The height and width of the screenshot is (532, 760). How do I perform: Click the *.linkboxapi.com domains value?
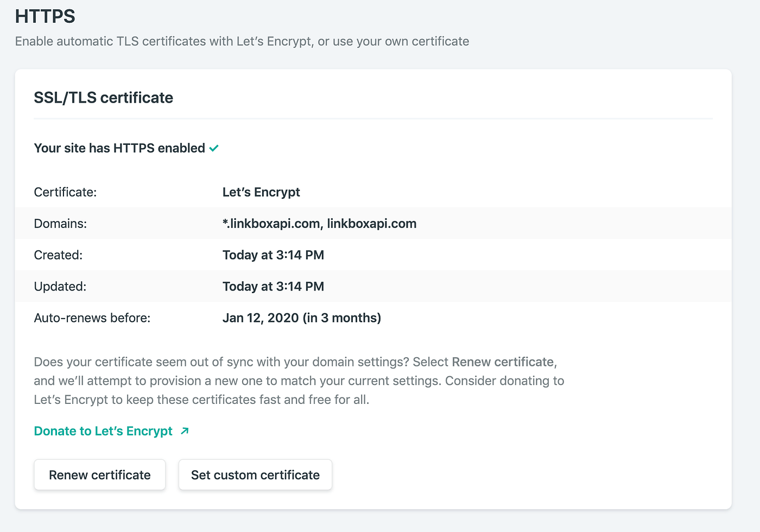click(319, 224)
